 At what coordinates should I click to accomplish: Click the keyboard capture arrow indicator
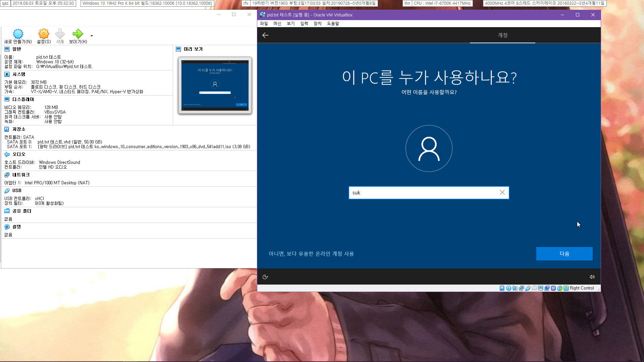click(x=566, y=288)
